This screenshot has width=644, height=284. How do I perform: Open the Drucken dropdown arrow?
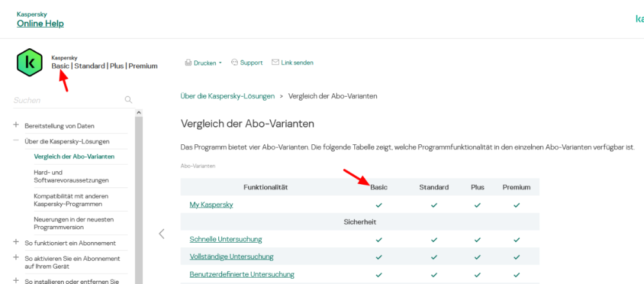[x=220, y=63]
